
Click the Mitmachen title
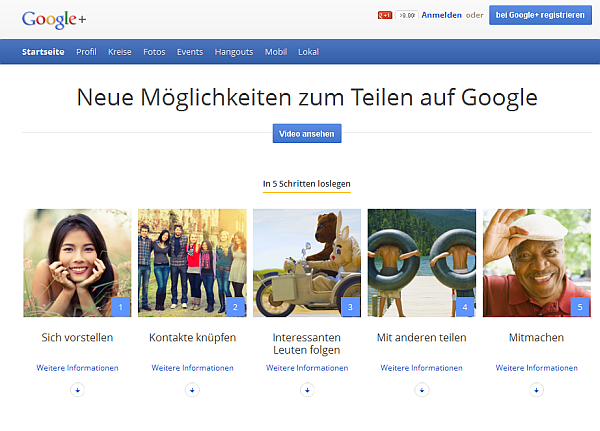(536, 338)
